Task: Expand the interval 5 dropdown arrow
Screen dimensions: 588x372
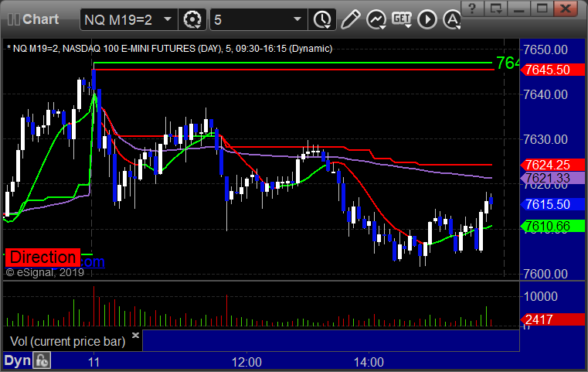Action: [297, 19]
